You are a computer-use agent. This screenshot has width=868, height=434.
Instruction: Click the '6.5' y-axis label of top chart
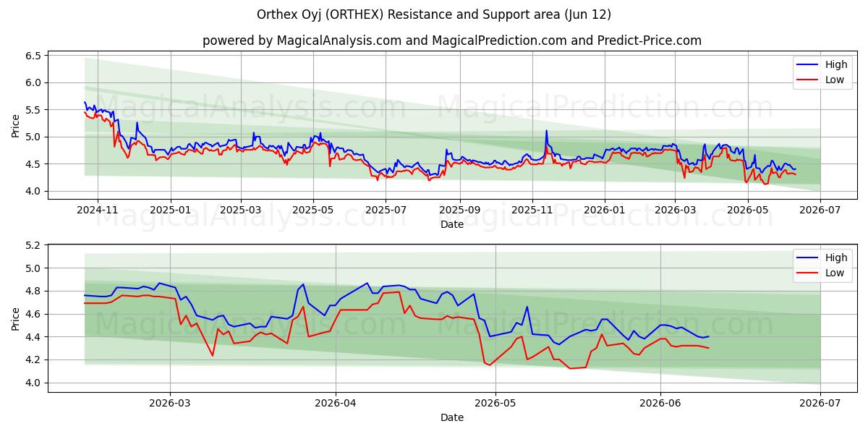point(35,56)
